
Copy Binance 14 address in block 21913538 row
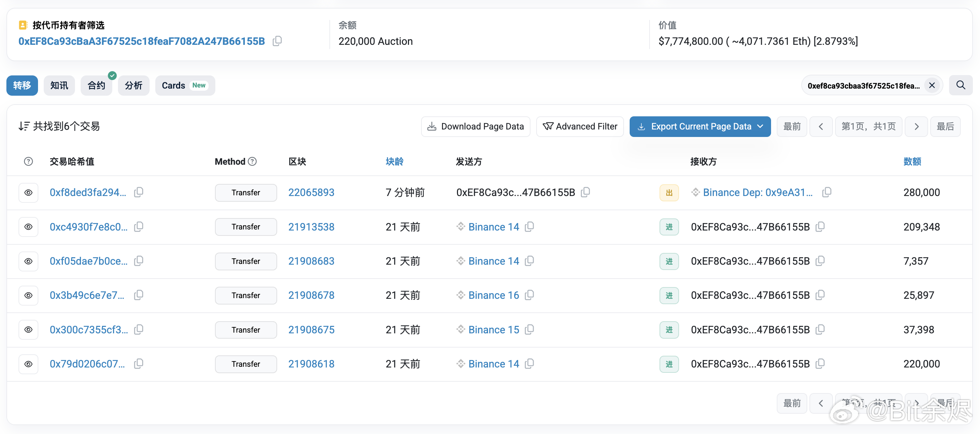(529, 227)
